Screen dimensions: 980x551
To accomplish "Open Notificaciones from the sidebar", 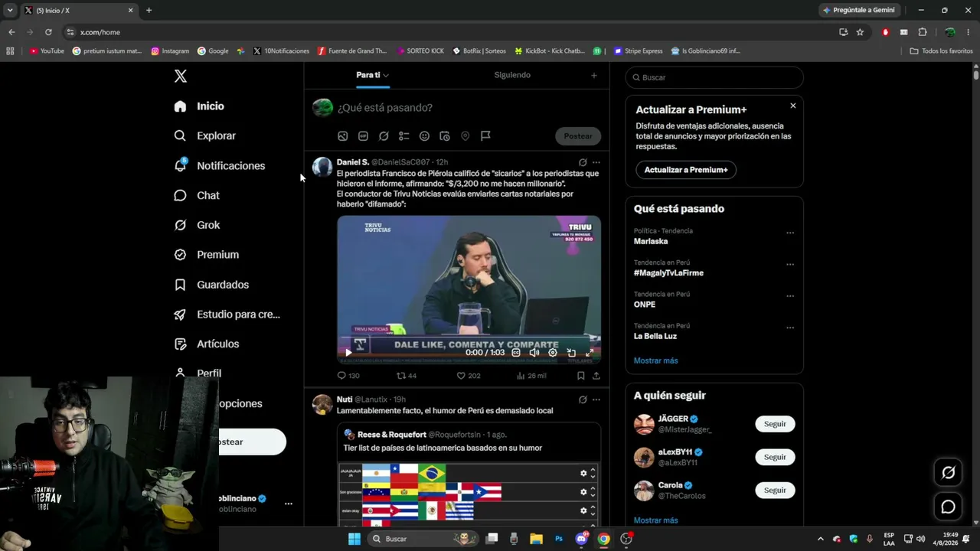I will pyautogui.click(x=220, y=165).
